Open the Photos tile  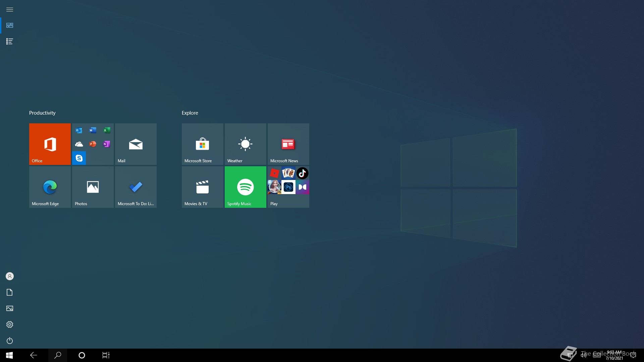point(93,187)
